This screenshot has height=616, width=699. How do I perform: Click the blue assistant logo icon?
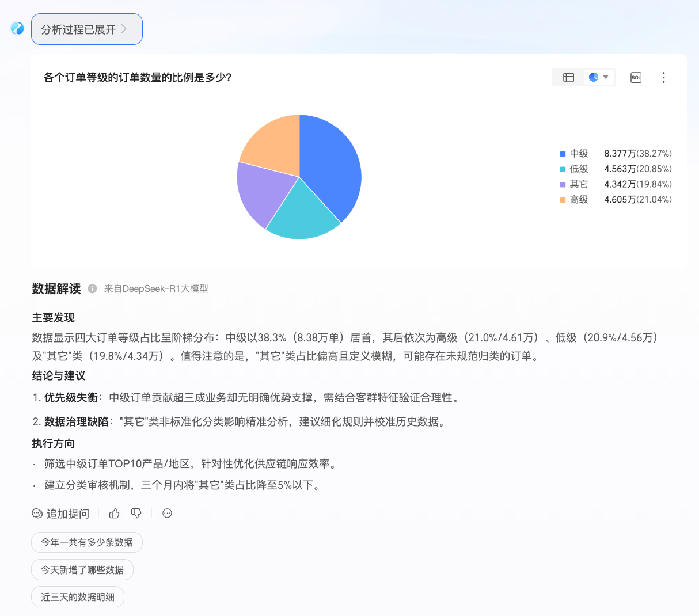pos(17,28)
